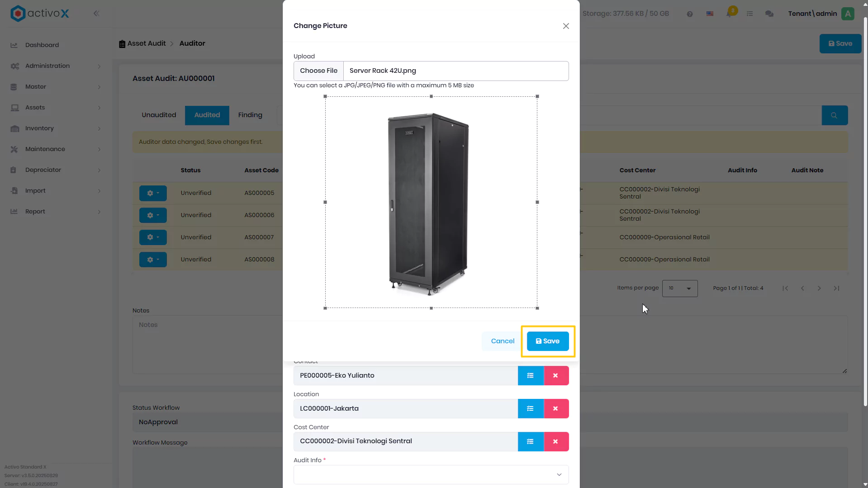Expand the Import menu
This screenshot has width=868, height=488.
point(56,191)
